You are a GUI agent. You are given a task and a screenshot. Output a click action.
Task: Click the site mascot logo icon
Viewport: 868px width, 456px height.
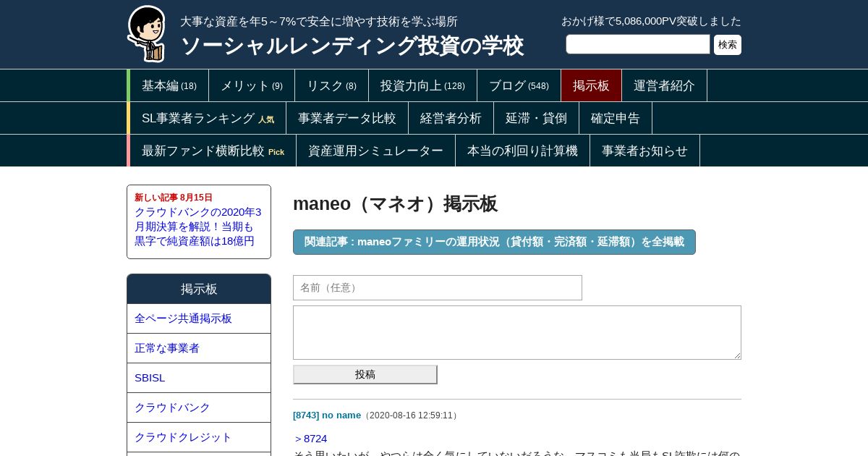pos(147,33)
